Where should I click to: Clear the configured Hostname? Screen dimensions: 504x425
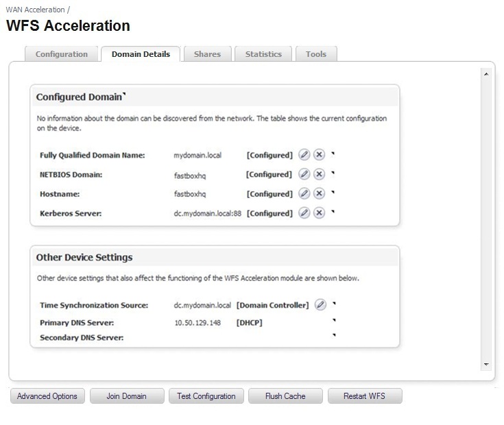319,194
